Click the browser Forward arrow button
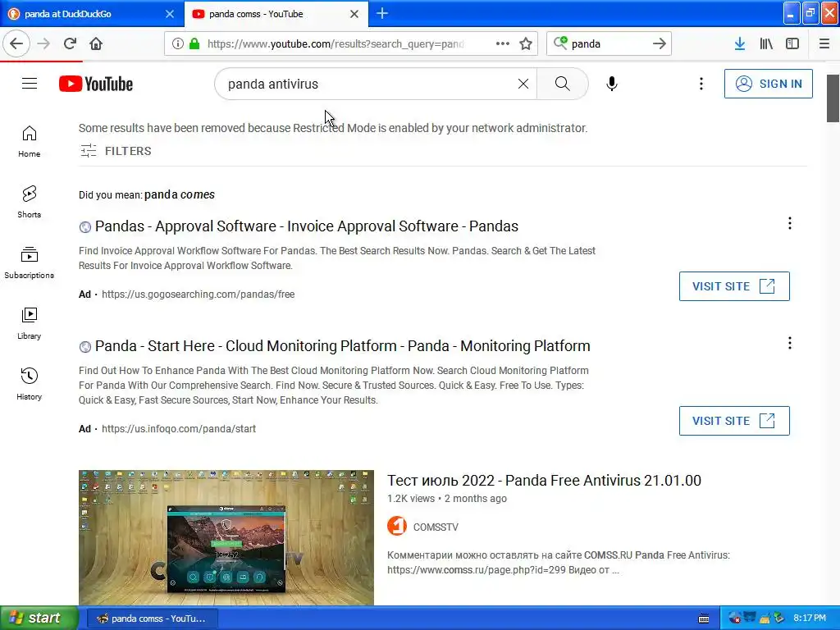 point(43,43)
